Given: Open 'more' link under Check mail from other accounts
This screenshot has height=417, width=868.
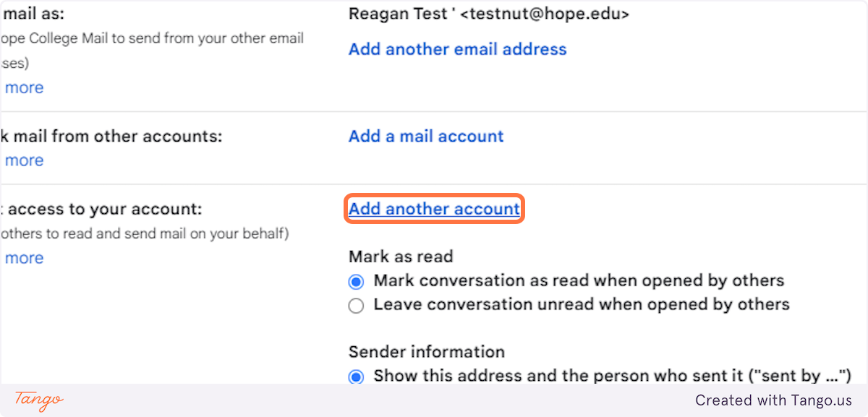Looking at the screenshot, I should (x=24, y=160).
